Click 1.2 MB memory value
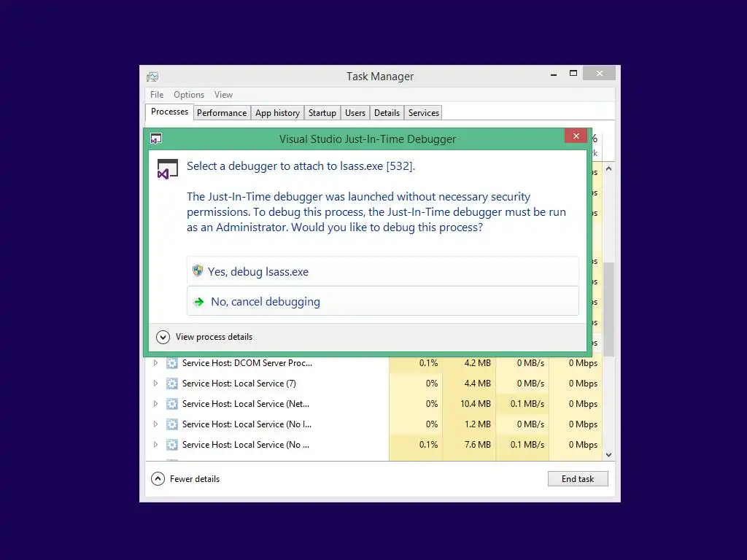This screenshot has height=560, width=747. 477,424
